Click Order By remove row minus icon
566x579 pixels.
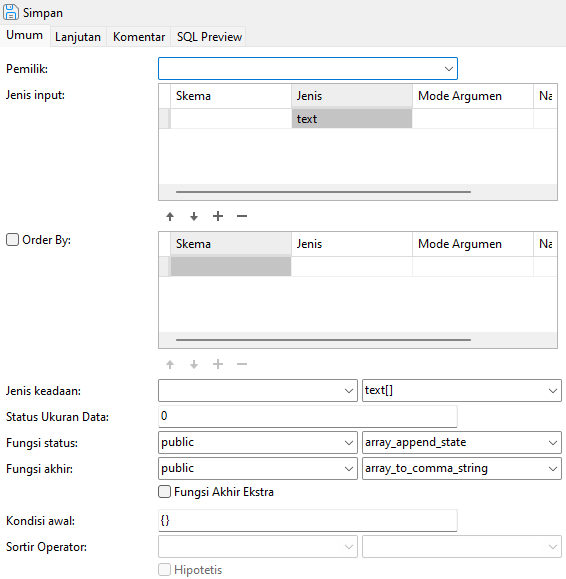242,364
